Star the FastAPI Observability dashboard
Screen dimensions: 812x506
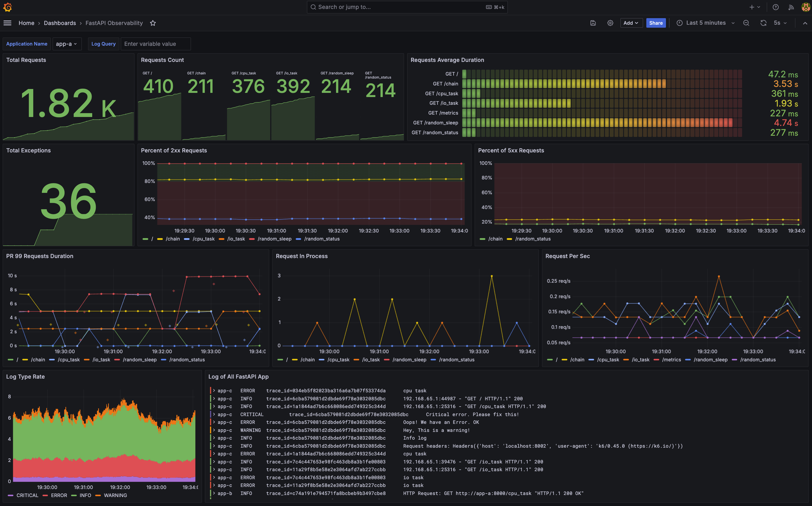coord(153,23)
